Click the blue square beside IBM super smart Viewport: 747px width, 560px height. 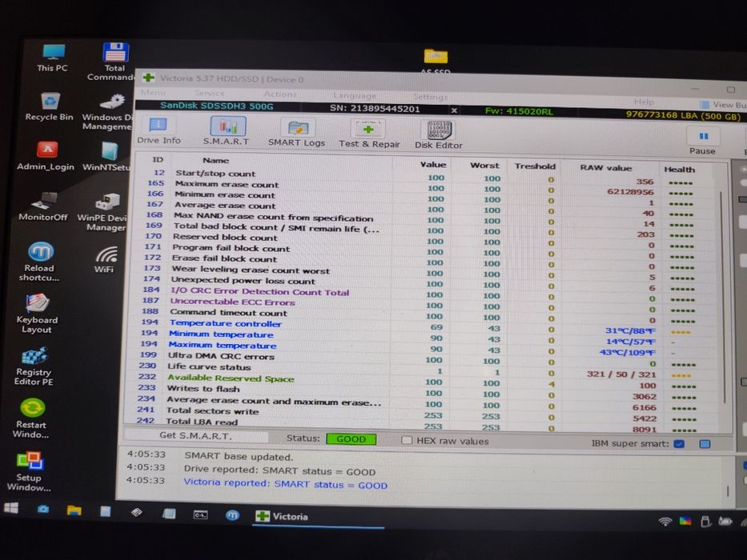click(705, 444)
